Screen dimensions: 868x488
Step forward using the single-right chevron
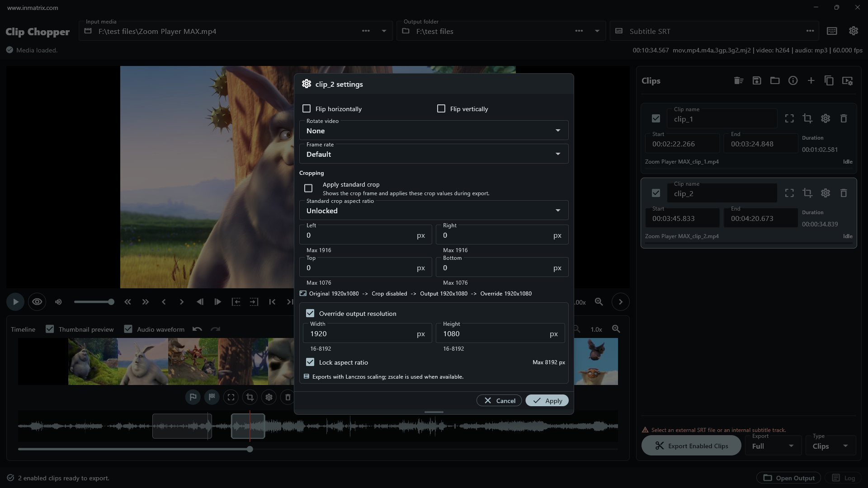point(182,302)
